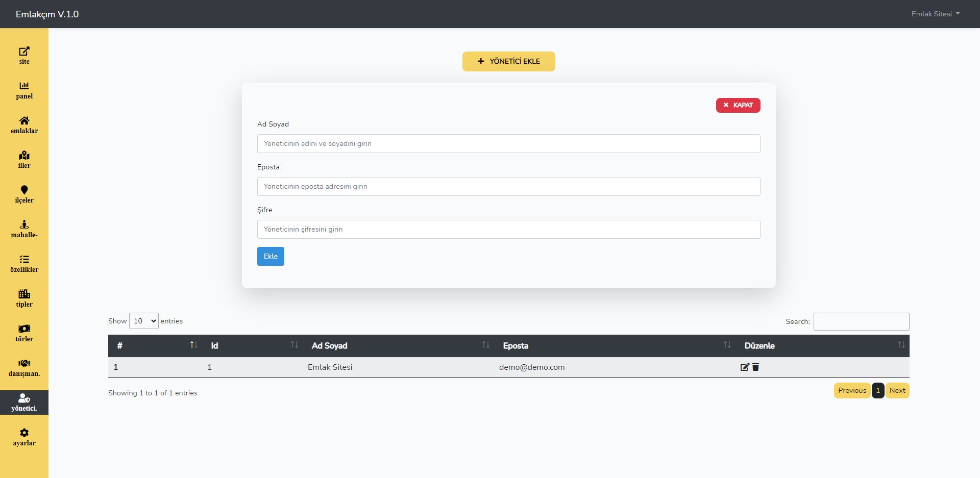Submit the form with Ekle
This screenshot has height=478, width=980.
271,256
